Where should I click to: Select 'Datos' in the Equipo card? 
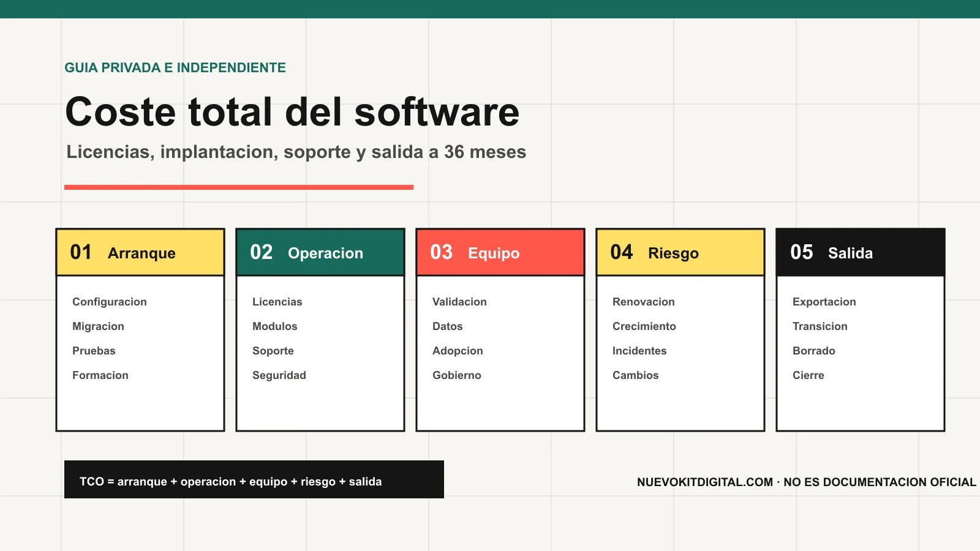click(x=448, y=326)
